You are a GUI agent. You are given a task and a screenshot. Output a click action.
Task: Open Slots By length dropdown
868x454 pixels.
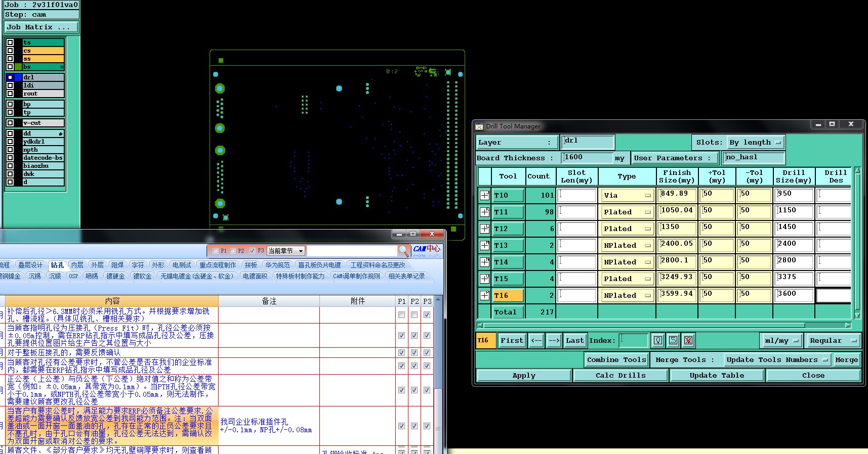[756, 143]
